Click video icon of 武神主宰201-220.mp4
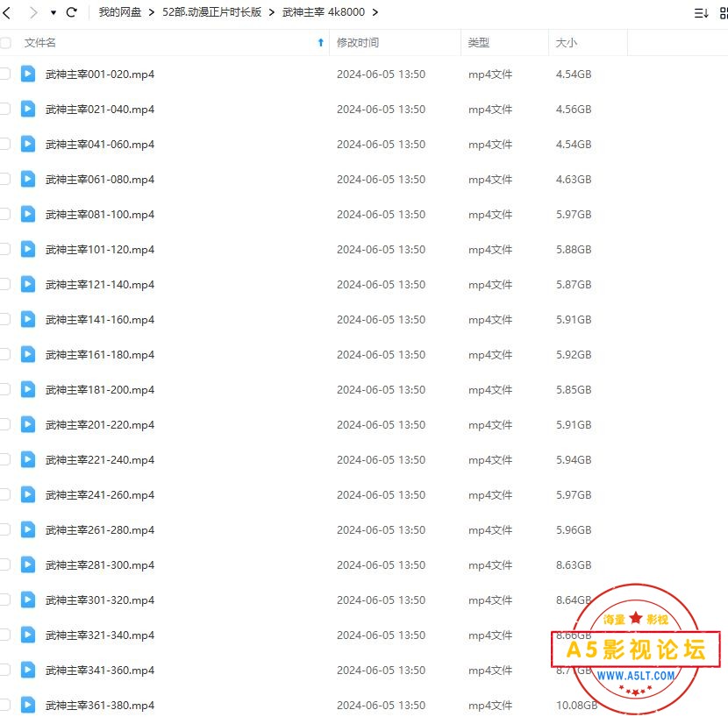 28,424
